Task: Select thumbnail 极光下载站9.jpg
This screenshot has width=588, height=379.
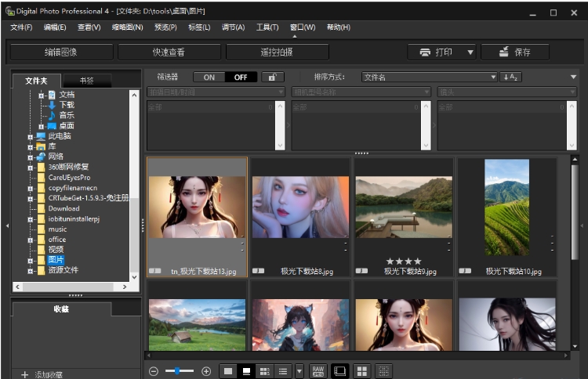Action: tap(404, 217)
